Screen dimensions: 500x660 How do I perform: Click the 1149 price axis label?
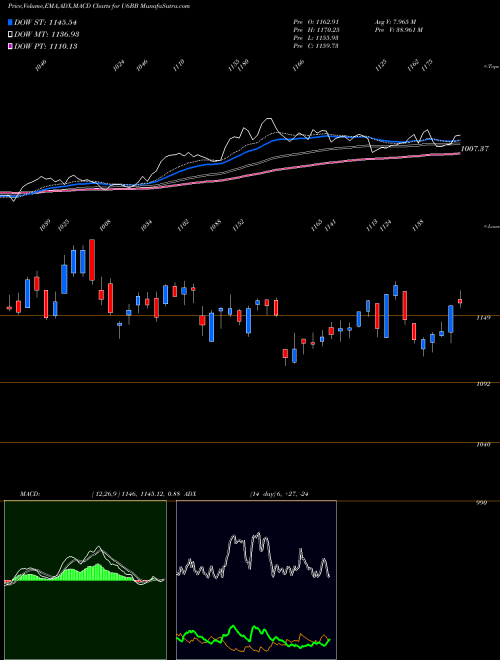483,318
